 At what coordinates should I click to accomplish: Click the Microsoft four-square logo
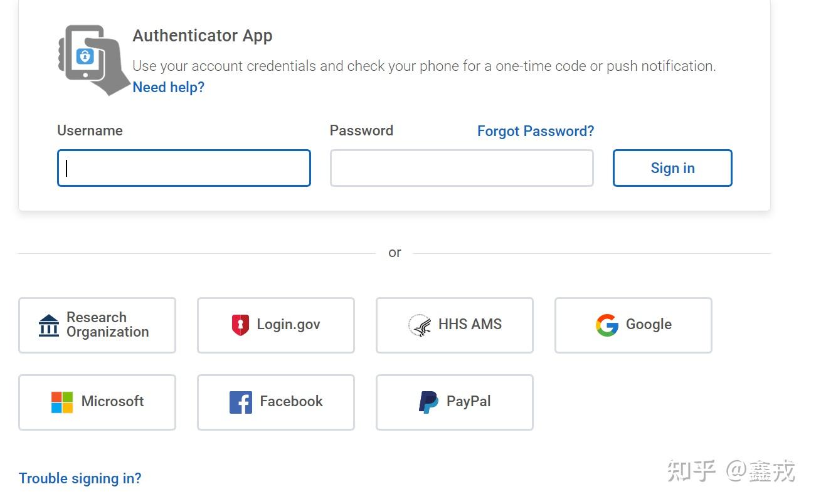pyautogui.click(x=62, y=402)
